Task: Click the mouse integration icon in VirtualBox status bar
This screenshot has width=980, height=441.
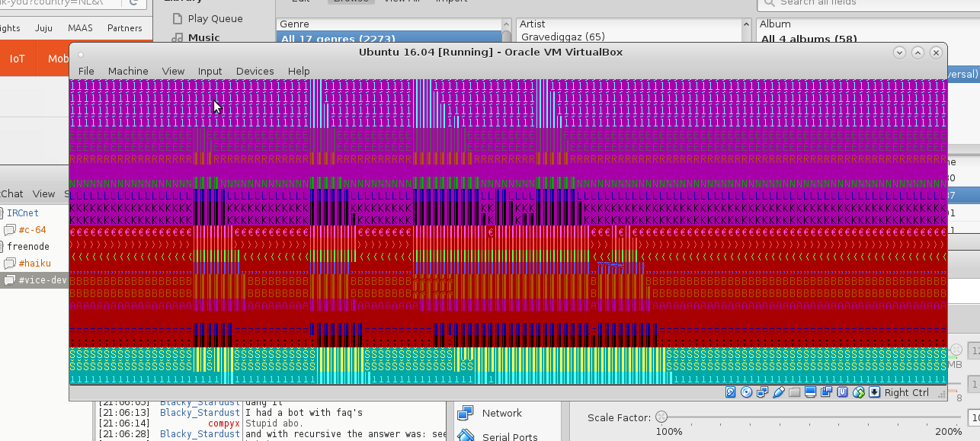Action: click(859, 392)
